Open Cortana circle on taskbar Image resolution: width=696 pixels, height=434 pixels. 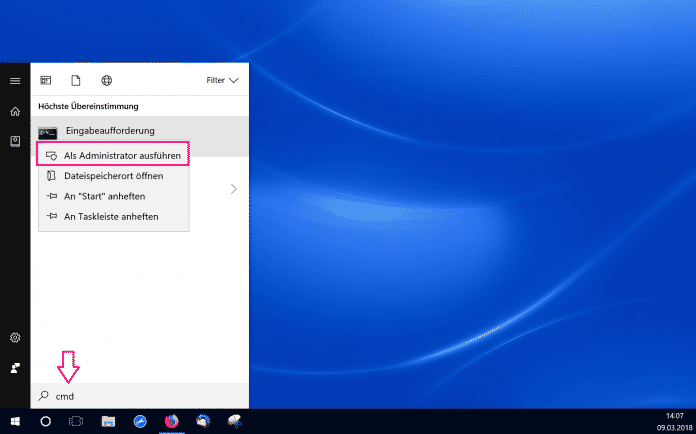(x=46, y=421)
